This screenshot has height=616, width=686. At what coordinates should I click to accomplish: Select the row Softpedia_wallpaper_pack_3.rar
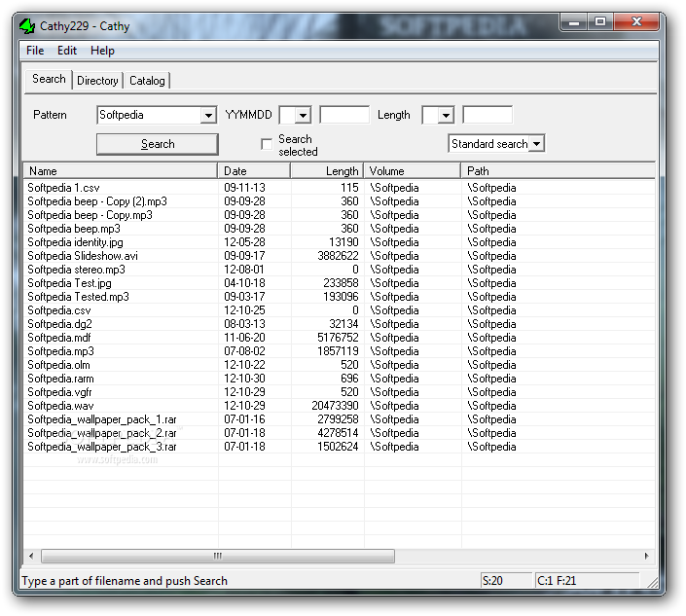[340, 447]
